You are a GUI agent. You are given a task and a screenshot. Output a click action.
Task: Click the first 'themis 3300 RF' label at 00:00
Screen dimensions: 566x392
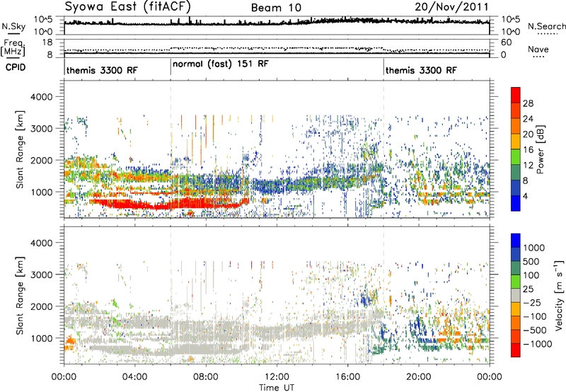coord(102,70)
